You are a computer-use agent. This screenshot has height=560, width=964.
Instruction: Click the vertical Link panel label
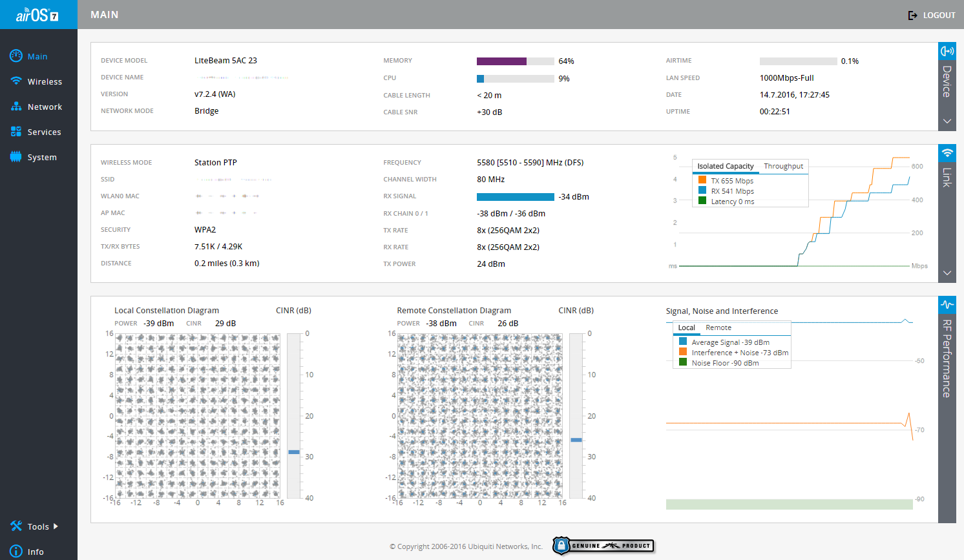point(947,177)
